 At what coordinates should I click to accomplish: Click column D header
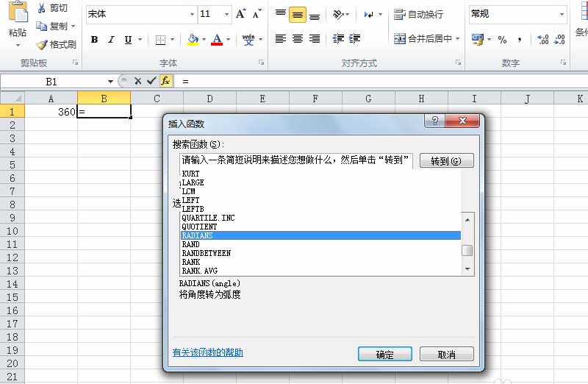[209, 99]
